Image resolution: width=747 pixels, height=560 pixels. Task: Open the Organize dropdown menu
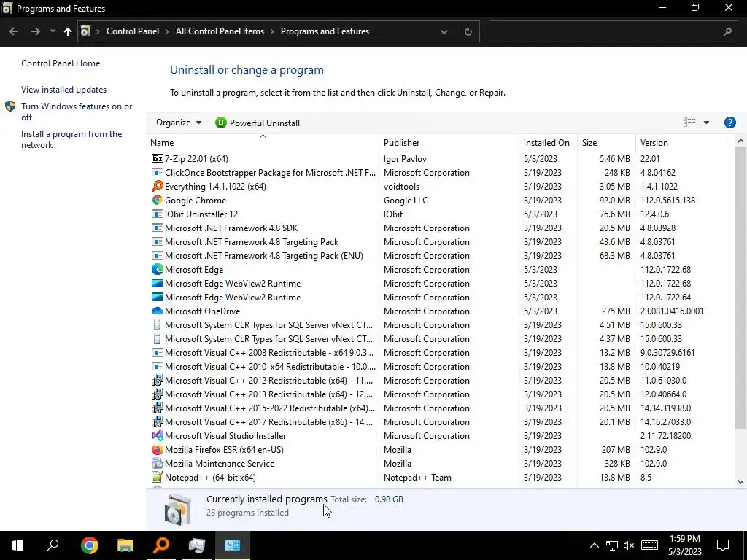[179, 122]
